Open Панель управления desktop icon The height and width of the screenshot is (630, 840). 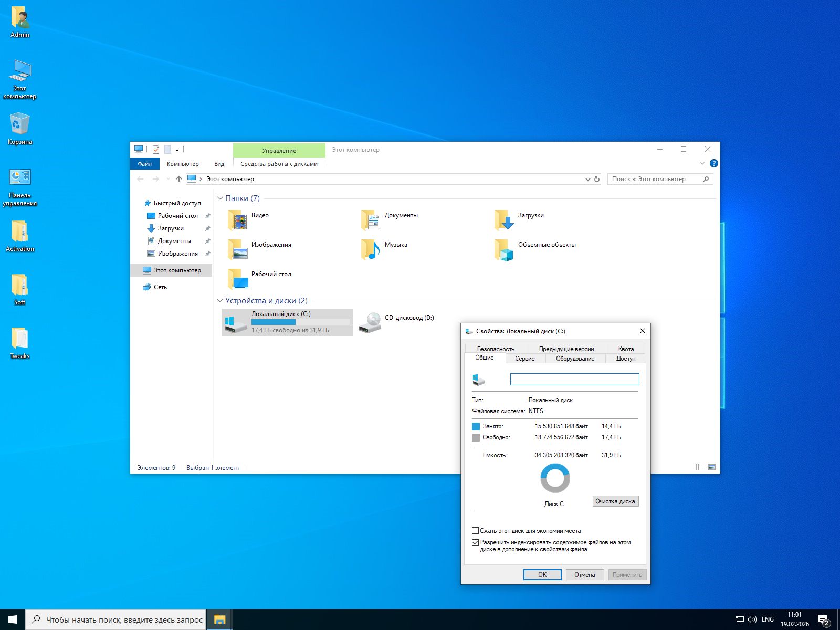[x=20, y=178]
